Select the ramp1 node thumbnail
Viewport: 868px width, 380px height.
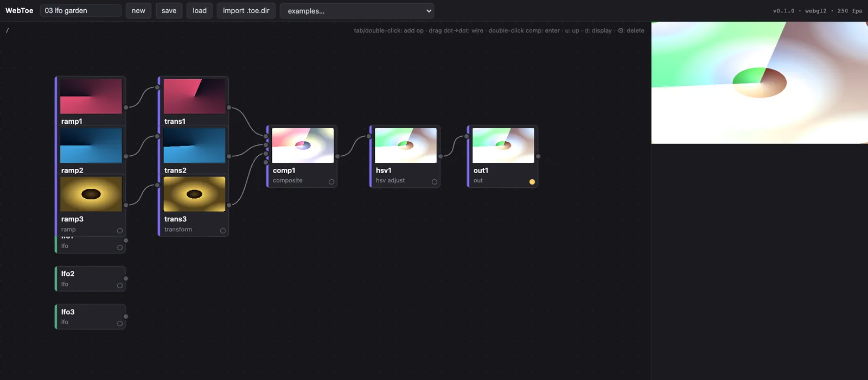[91, 97]
